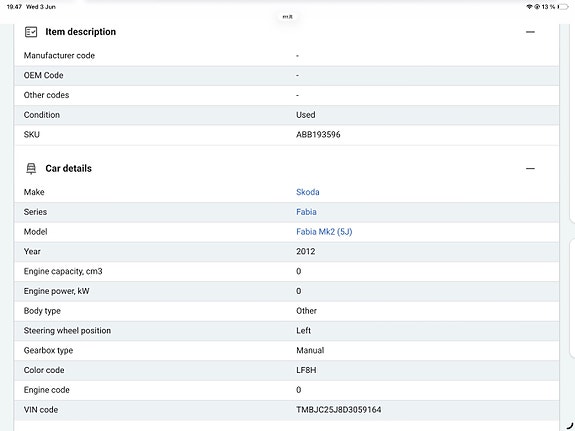Select the SKU value ABB193596
The height and width of the screenshot is (431, 575).
(x=318, y=135)
